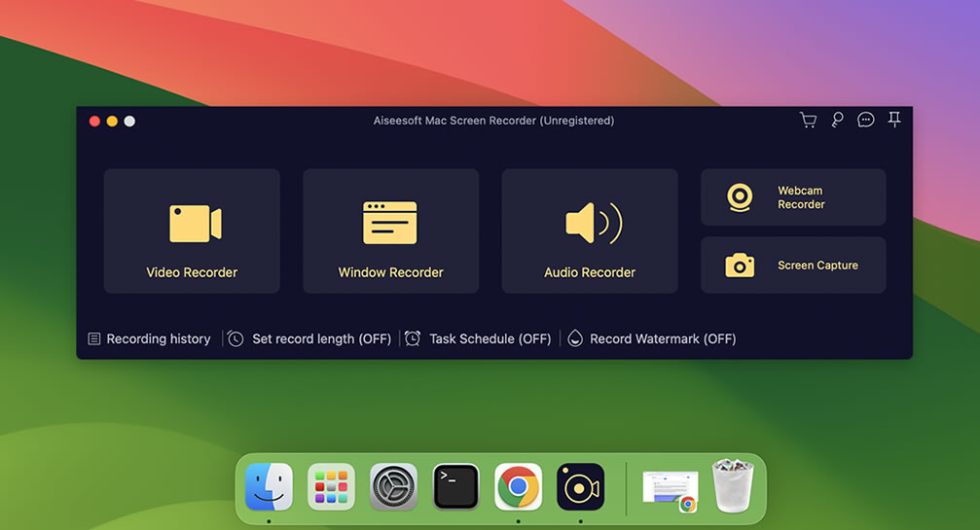Open the feedback chat bubble icon
980x530 pixels.
click(865, 120)
